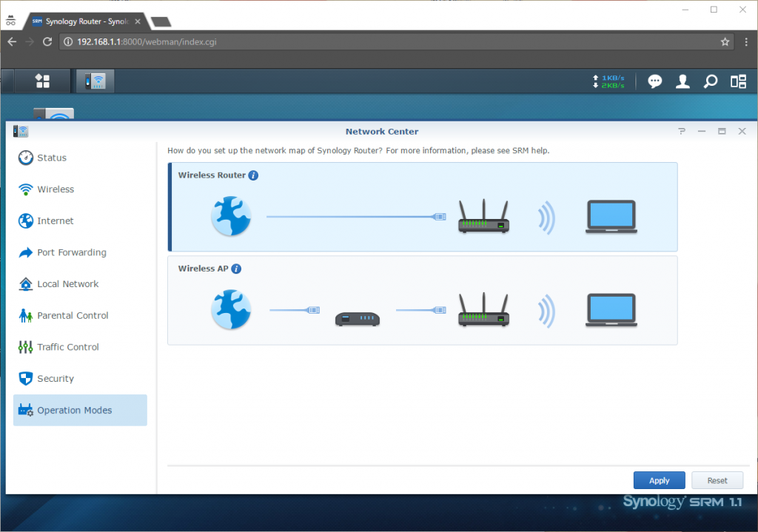Screen dimensions: 758x532
Task: Go to the Internet section
Action: (x=80, y=220)
